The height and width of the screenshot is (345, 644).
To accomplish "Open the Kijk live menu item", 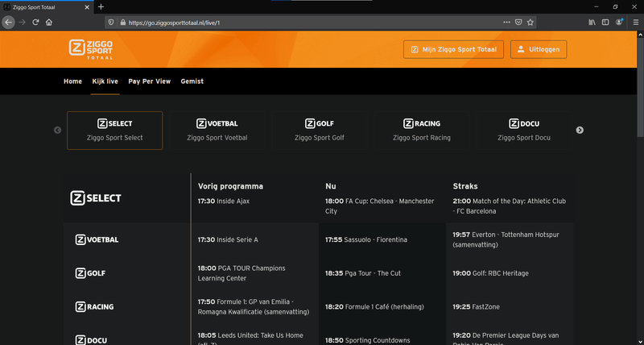I will coord(105,81).
